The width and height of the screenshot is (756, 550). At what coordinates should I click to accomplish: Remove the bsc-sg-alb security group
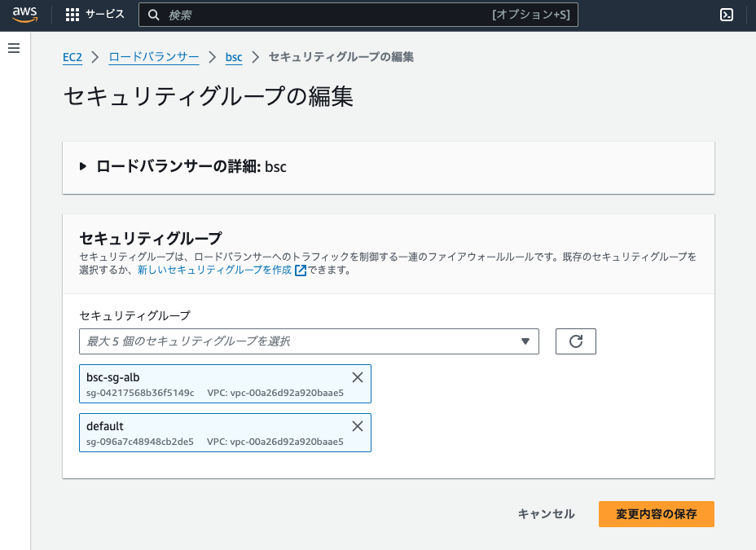357,376
